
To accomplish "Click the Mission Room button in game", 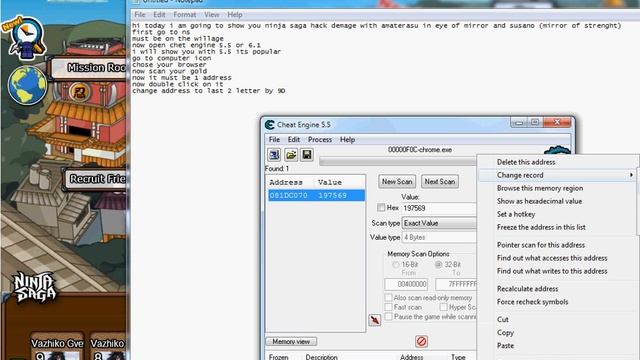I will [x=88, y=68].
